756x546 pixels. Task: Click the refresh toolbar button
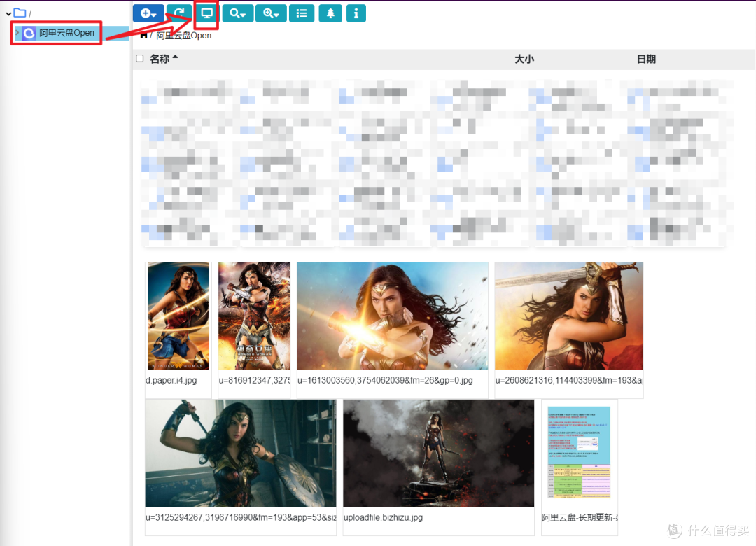(180, 13)
